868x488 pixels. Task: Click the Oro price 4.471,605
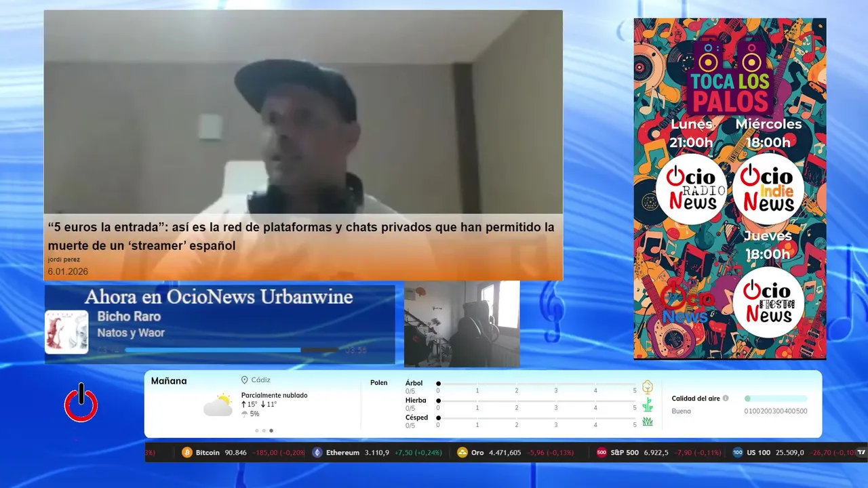505,453
